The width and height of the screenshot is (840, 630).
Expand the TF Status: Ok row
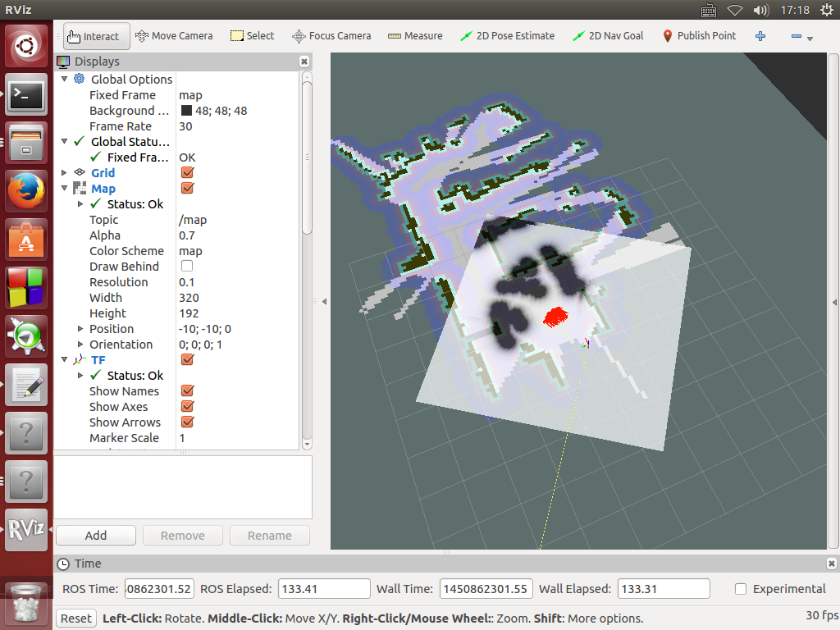(80, 375)
